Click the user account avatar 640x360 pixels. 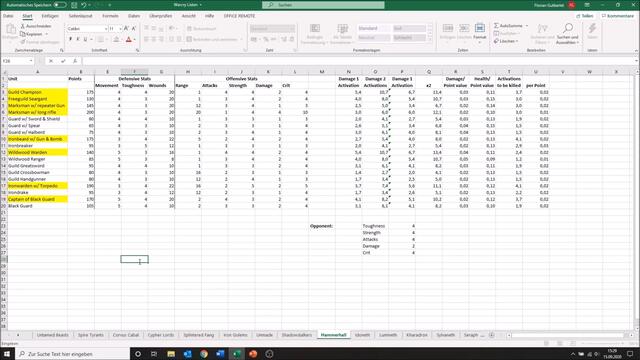coord(572,5)
